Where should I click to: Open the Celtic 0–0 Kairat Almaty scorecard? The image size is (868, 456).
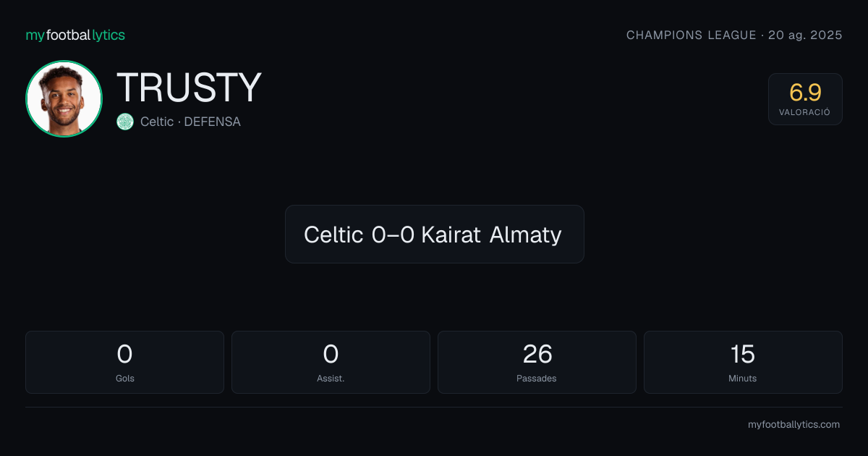434,234
